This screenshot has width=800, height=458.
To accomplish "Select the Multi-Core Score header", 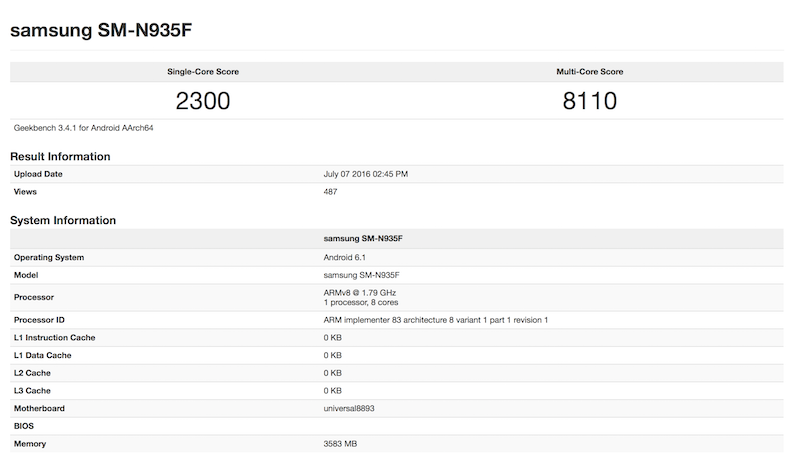I will 589,72.
